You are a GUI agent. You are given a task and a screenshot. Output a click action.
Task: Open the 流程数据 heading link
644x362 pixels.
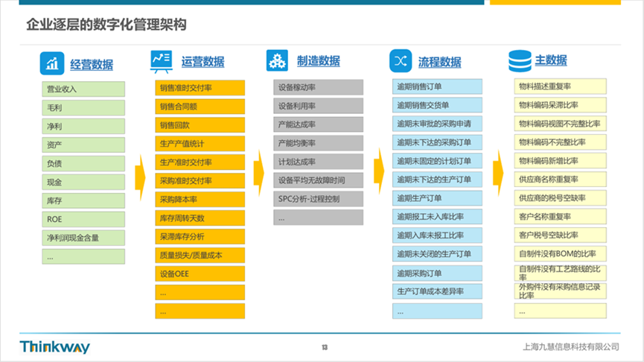[439, 62]
